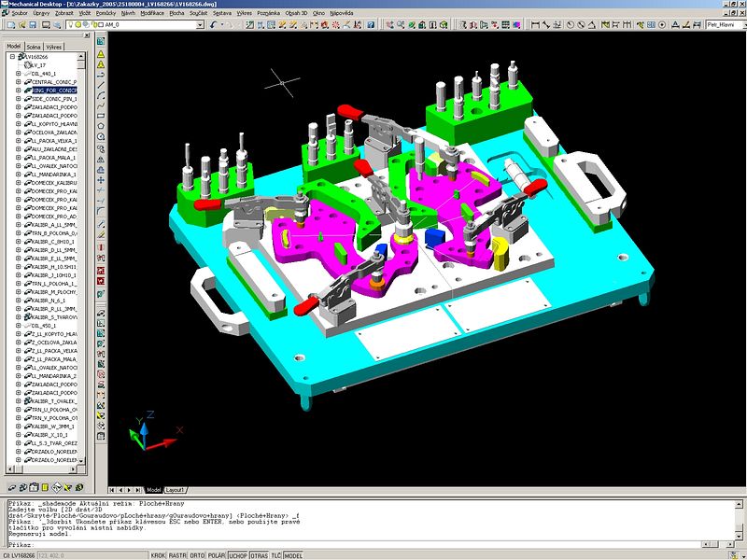Collapse the LV168266 root tree node
The width and height of the screenshot is (747, 560).
coord(13,57)
